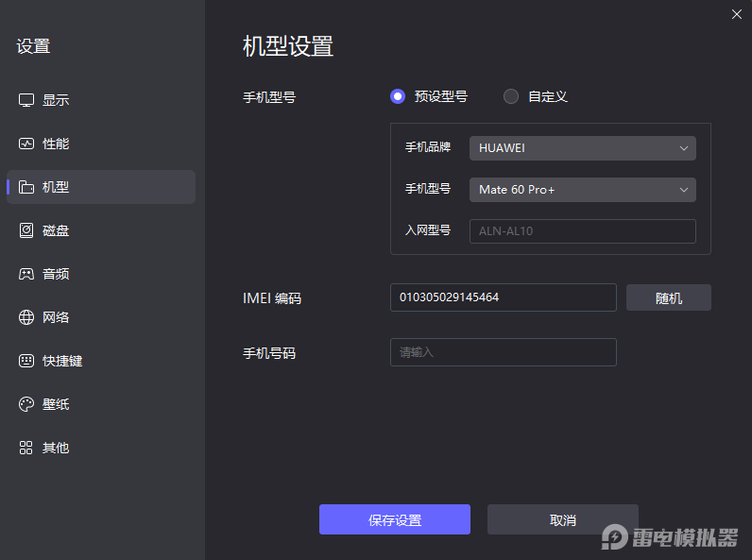
Task: Click the disk icon beside 磁盘
Action: click(26, 230)
